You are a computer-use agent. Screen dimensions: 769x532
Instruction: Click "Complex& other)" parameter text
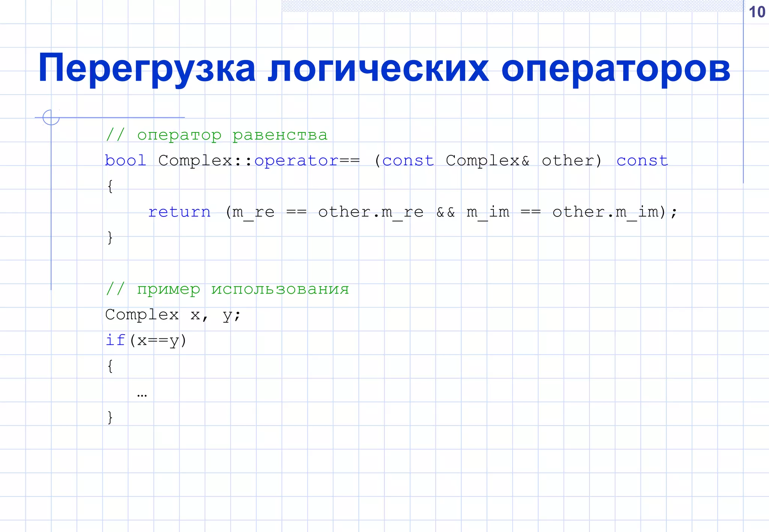point(523,161)
